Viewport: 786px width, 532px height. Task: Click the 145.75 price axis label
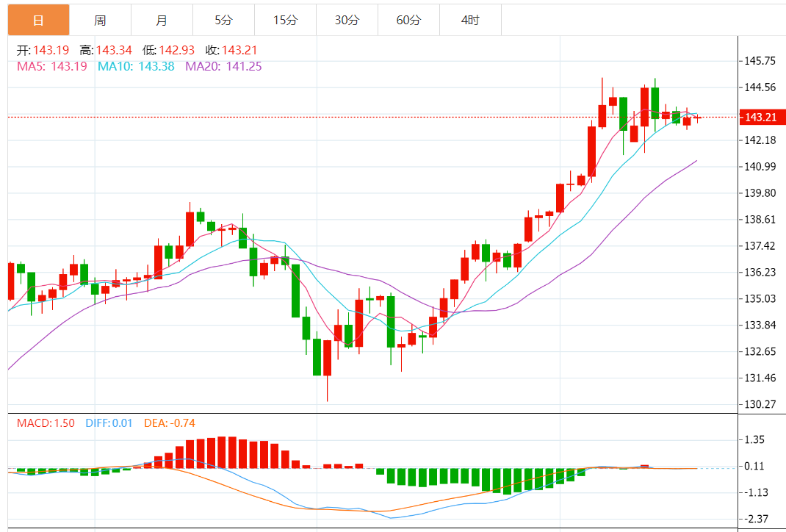pos(760,61)
